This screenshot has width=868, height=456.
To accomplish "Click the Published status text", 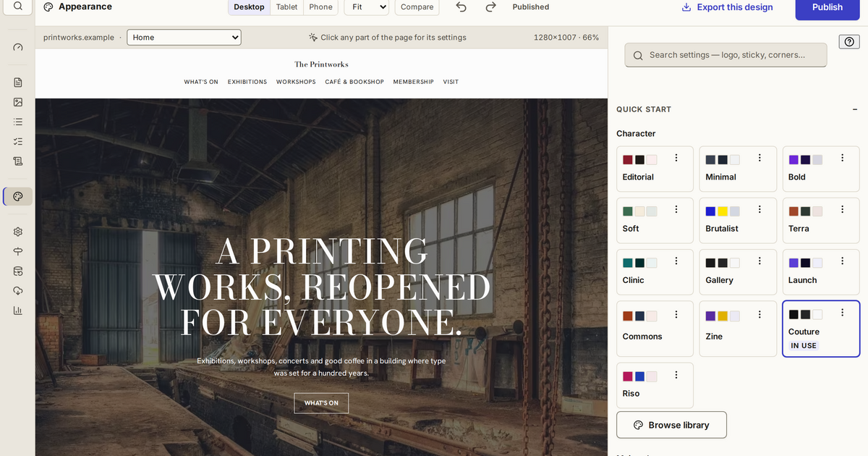I will click(530, 7).
